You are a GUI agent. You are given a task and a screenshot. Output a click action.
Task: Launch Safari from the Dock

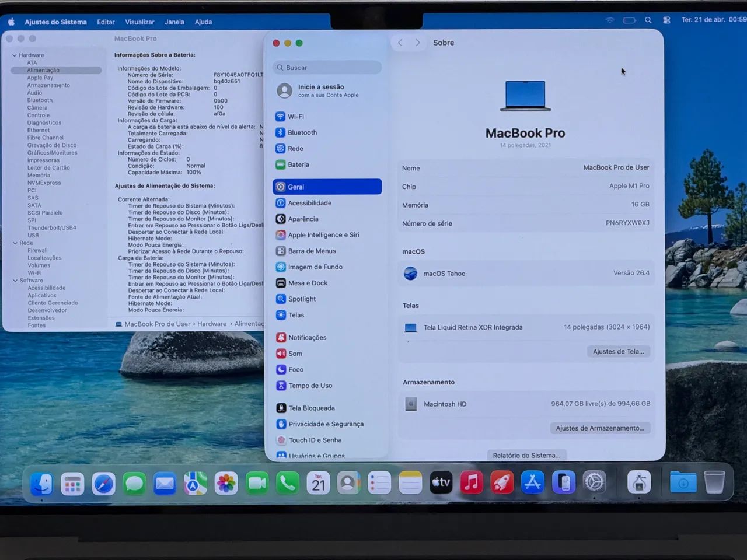(x=104, y=483)
